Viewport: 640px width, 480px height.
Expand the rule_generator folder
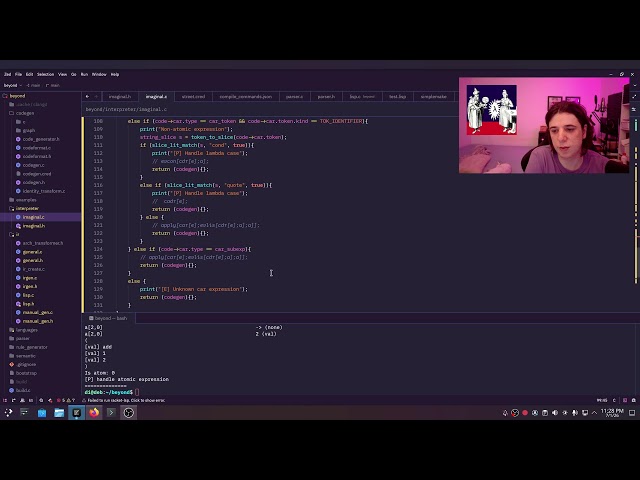tap(28, 347)
